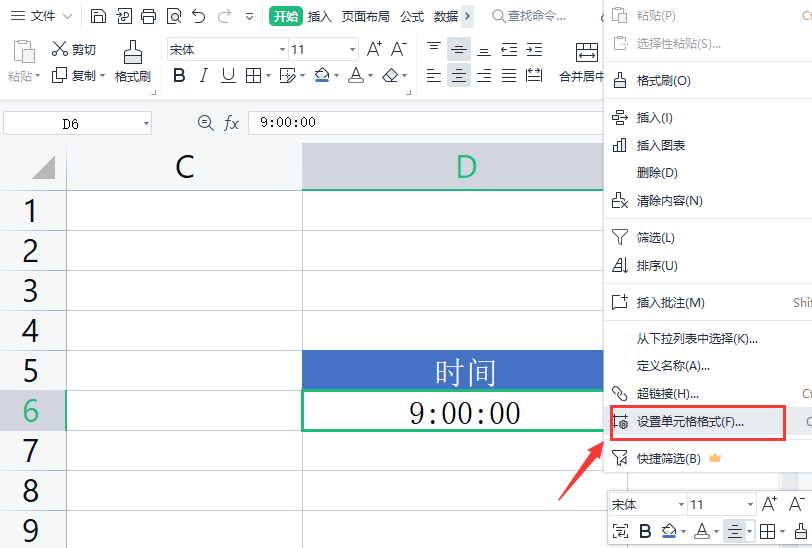
Task: Select row 3 header
Action: 31,290
